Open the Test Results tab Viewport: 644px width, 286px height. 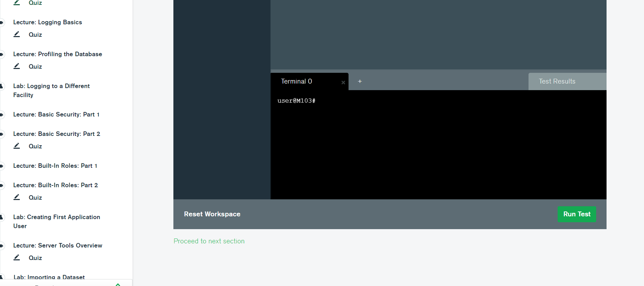(x=557, y=81)
